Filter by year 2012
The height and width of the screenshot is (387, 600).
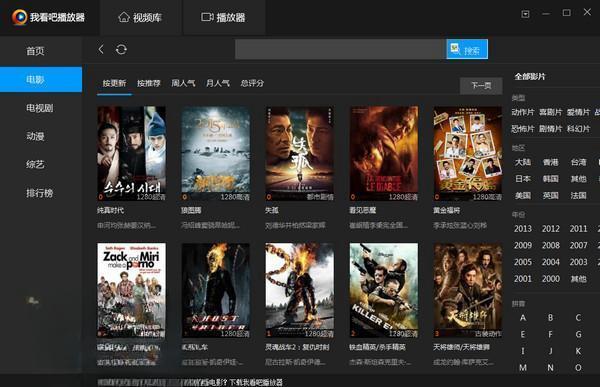551,229
